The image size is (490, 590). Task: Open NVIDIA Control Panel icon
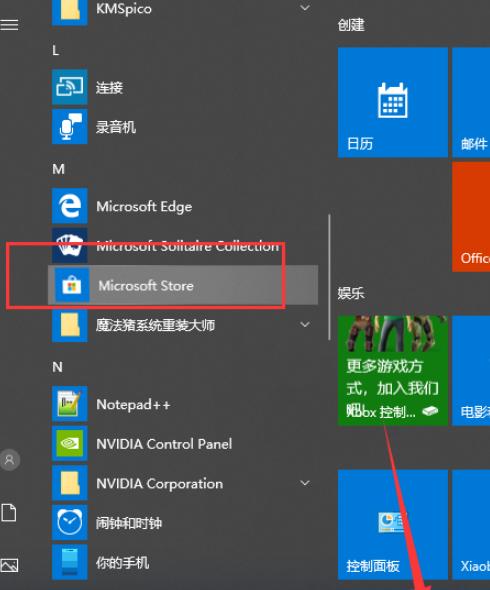click(70, 443)
